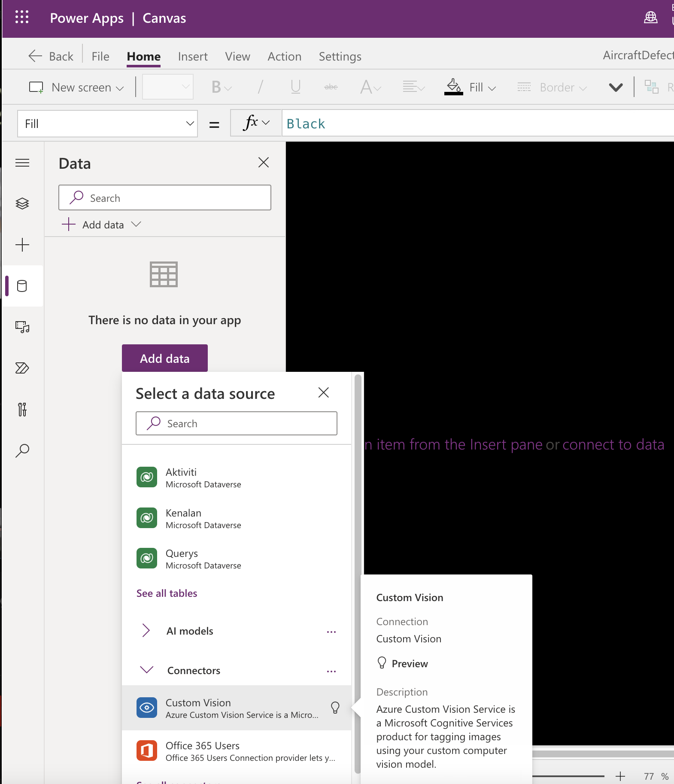Open the Search magnifier icon in sidebar
This screenshot has height=784, width=674.
(x=22, y=450)
